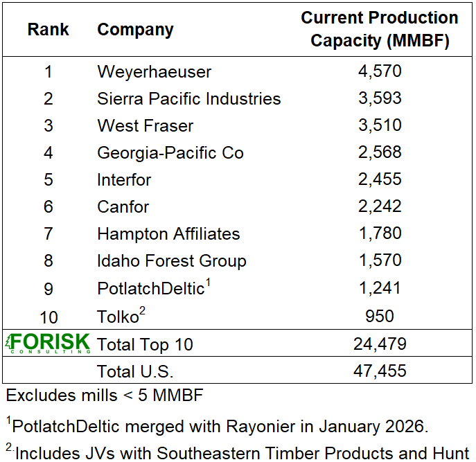The height and width of the screenshot is (462, 476).
Task: Select Idaho Forest Group company cell
Action: 171,260
